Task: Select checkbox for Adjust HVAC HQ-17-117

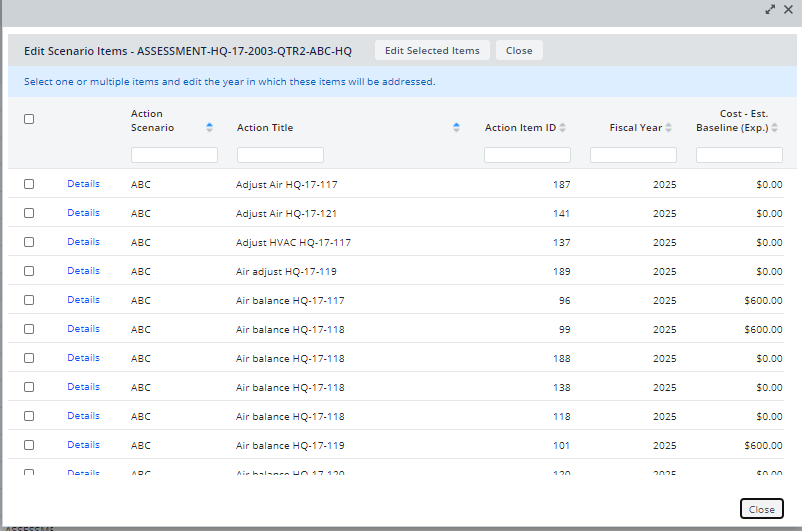Action: (29, 242)
